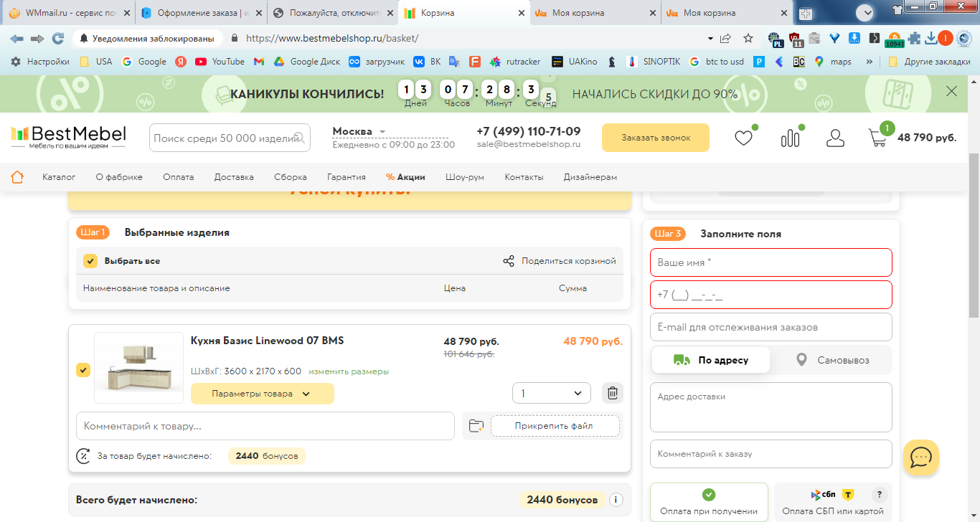Screen dimensions: 980x522
Task: Go to the home page icon
Action: tap(17, 176)
